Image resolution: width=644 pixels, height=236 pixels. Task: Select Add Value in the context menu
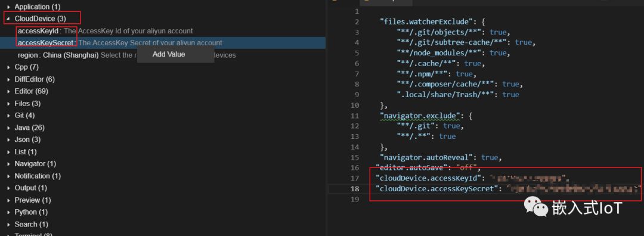[x=169, y=54]
